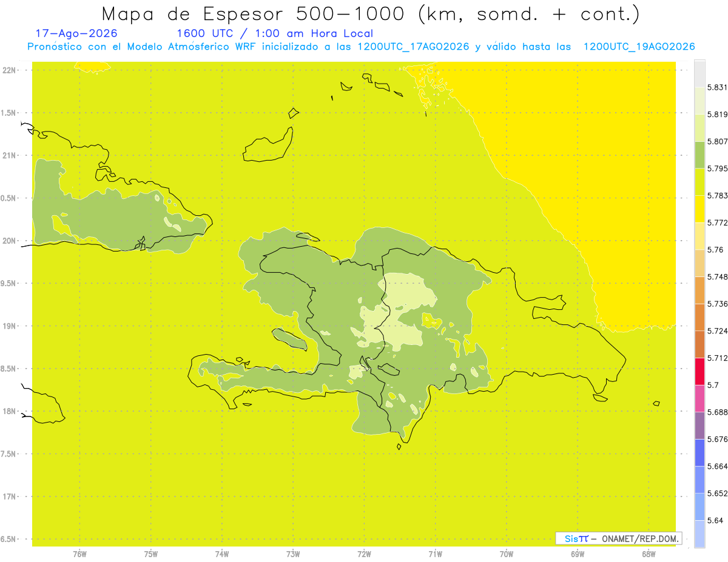
Task: Click the latitude label '18N'
Action: coord(10,412)
